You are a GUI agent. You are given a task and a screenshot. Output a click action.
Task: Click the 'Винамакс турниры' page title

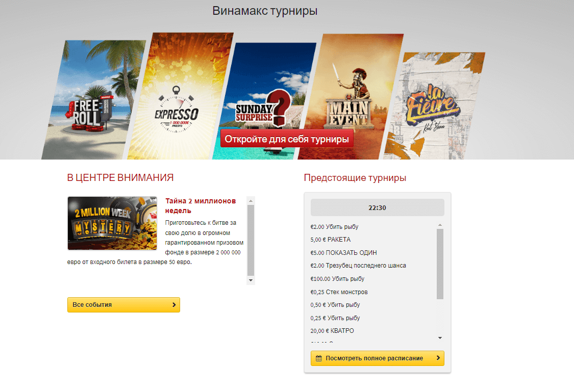coord(265,11)
